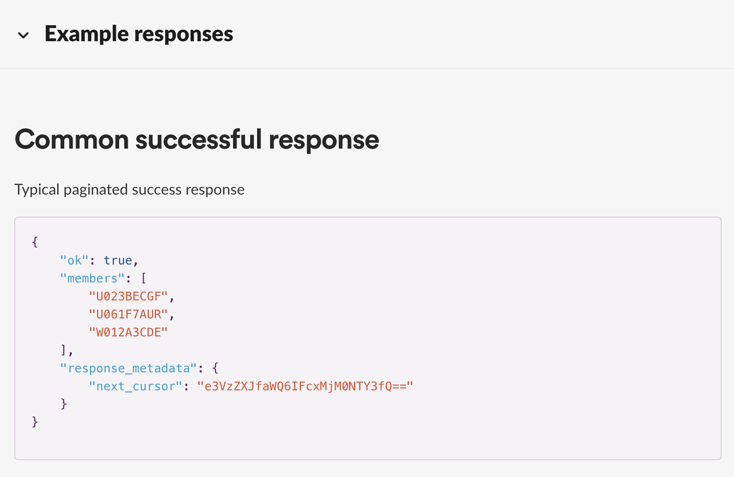Click the opening brace after response_metadata
Viewport: 734px width, 477px height.
pyautogui.click(x=215, y=368)
